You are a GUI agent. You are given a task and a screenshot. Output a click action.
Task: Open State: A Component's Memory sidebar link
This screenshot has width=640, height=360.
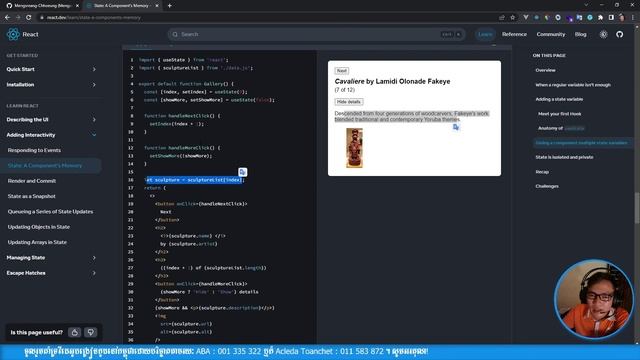45,166
